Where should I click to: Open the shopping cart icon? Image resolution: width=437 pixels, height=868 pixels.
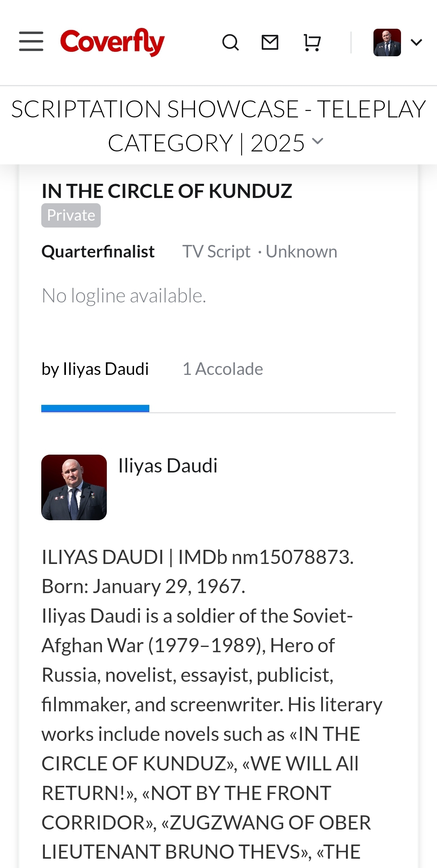click(x=312, y=43)
